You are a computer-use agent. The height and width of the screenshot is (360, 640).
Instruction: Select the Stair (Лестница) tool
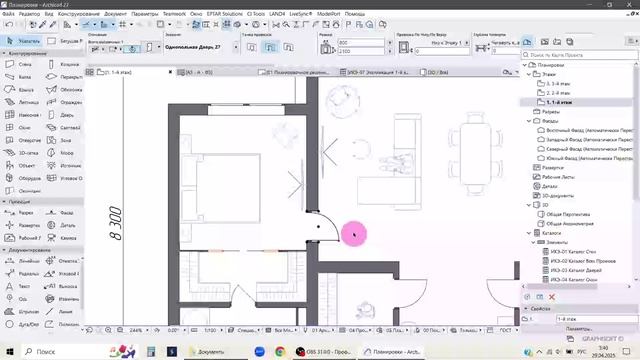click(x=21, y=102)
